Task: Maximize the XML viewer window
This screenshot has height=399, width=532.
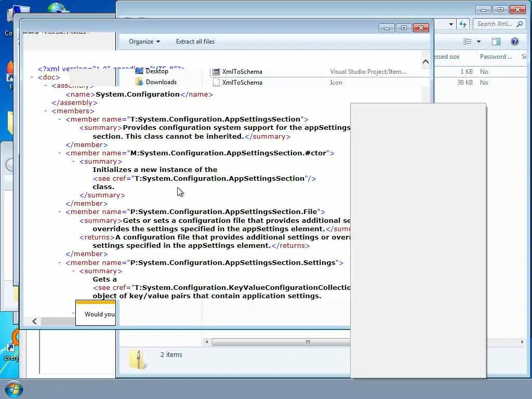Action: click(x=404, y=28)
